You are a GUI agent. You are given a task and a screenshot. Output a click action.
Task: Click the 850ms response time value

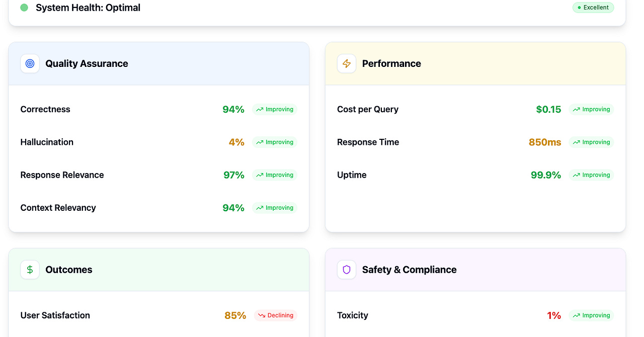(545, 142)
